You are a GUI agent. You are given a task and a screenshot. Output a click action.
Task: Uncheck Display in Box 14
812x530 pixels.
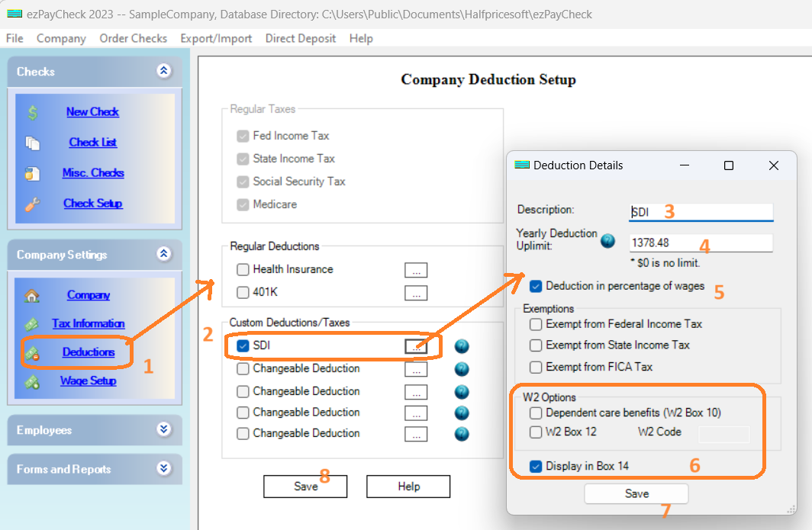536,464
